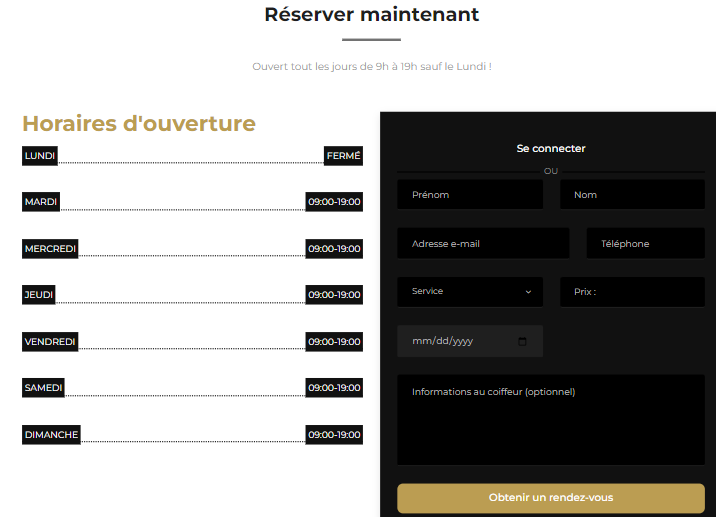Click the 09:00-19:00 hours for Dimanche
The image size is (716, 517).
coord(334,435)
